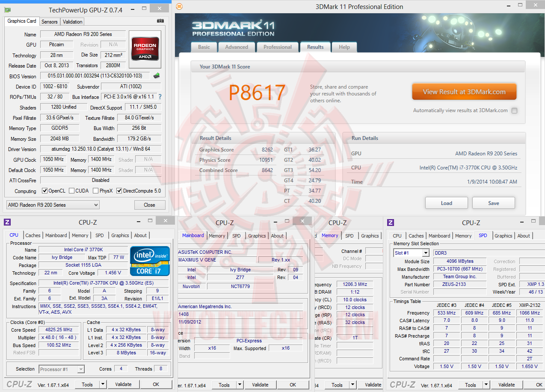545x392 pixels.
Task: Click the purple Z icon of CPU-Z CPU window
Action: click(7, 222)
